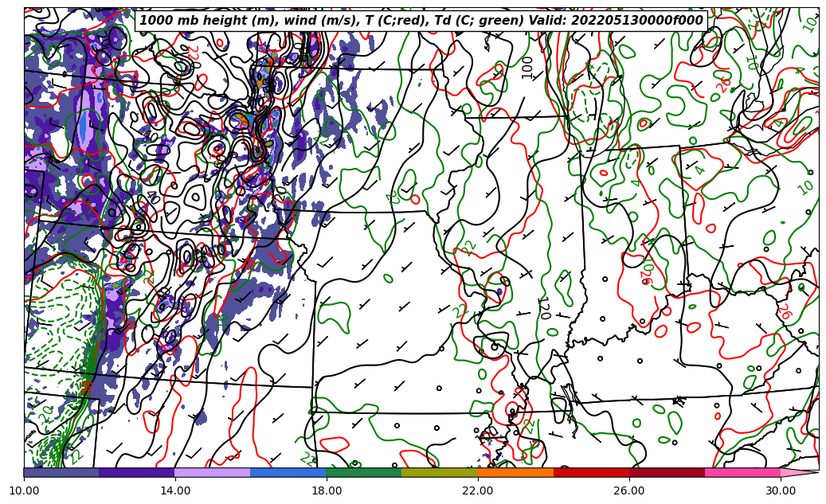This screenshot has width=826, height=504.
Task: Click the 10.00 colorbar tick label
Action: pos(24,490)
